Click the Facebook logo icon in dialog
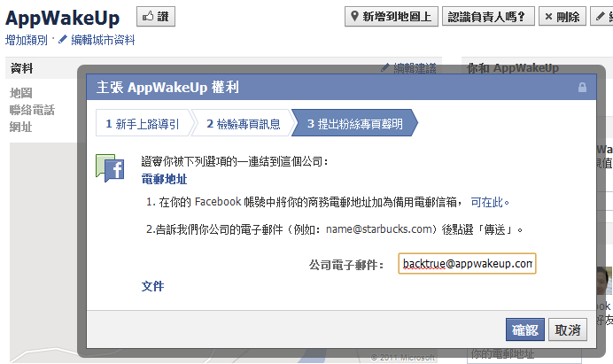613x364 pixels. click(x=110, y=168)
